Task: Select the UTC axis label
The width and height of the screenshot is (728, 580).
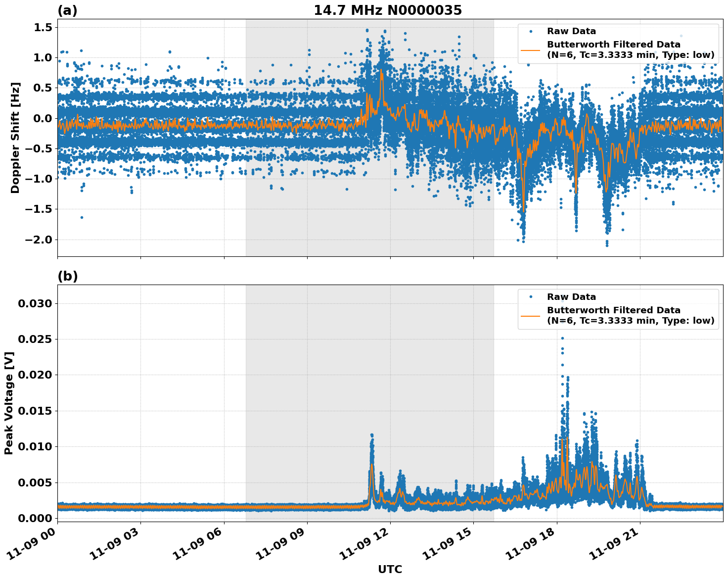Action: 389,569
